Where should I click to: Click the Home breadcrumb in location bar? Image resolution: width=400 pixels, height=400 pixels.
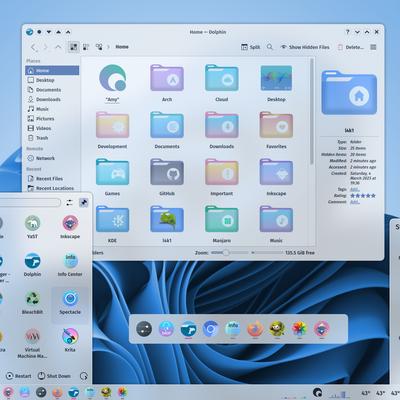click(x=122, y=47)
